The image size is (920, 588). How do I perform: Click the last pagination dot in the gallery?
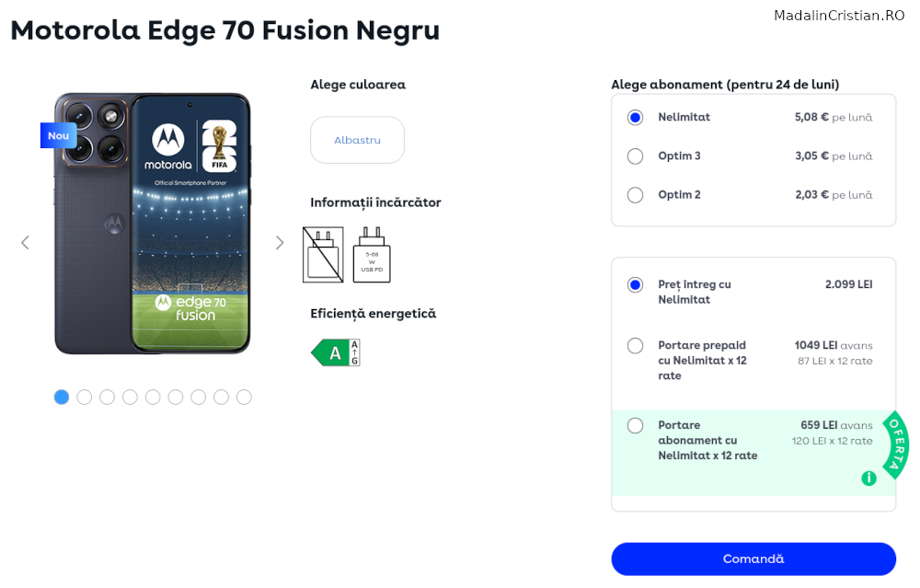pyautogui.click(x=244, y=397)
